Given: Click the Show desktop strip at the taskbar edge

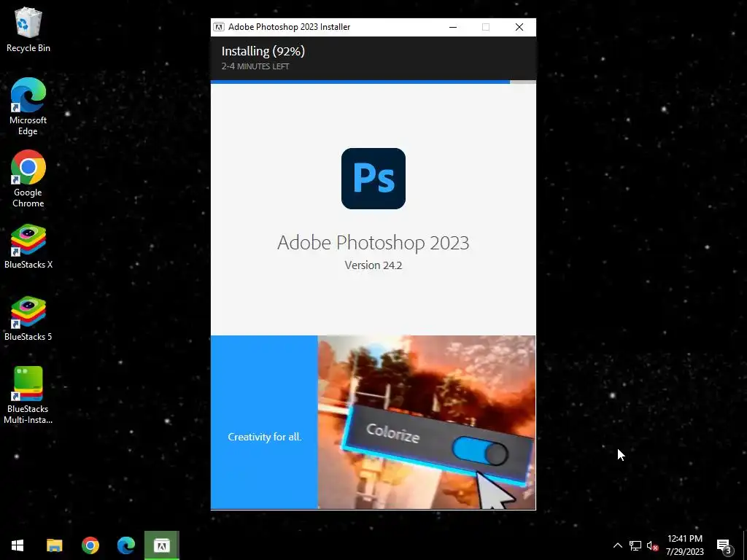Looking at the screenshot, I should (745, 545).
